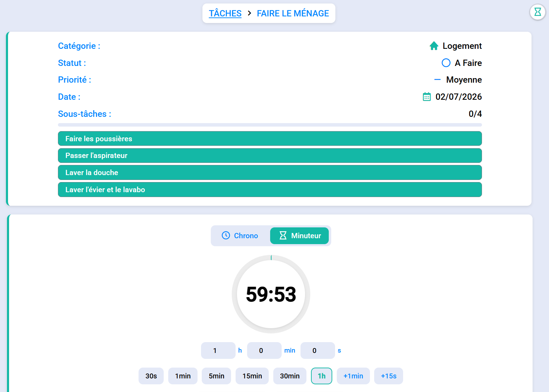The height and width of the screenshot is (392, 549).
Task: Open the calendar icon next to the date
Action: [x=426, y=97]
